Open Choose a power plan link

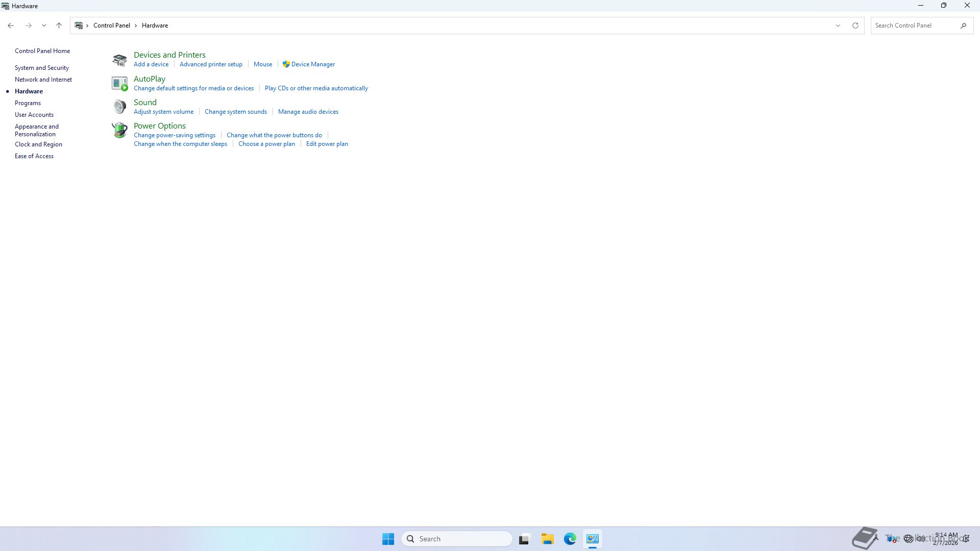click(266, 144)
